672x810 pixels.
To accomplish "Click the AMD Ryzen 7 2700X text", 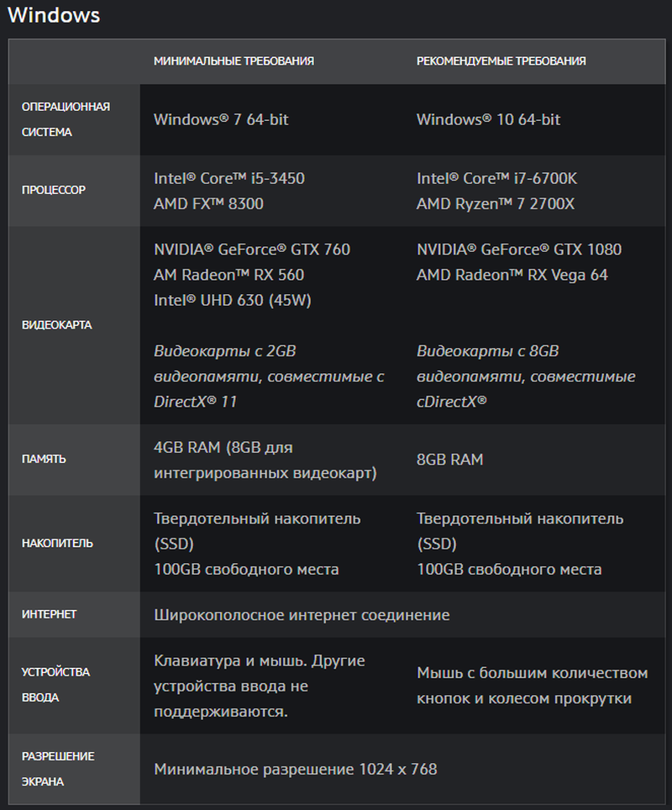I will tap(496, 203).
